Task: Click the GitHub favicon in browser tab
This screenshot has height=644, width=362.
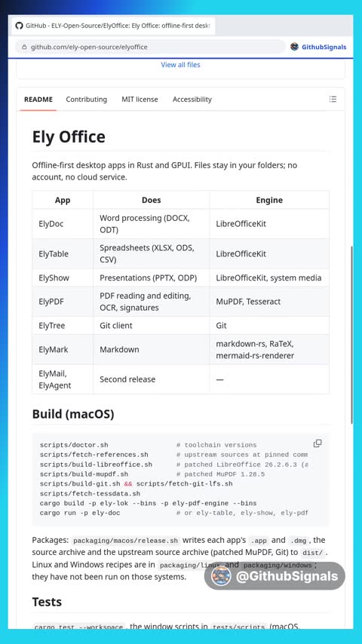Action: point(19,26)
